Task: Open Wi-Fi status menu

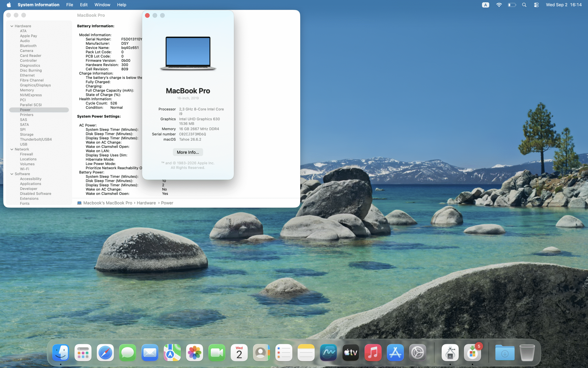Action: (499, 5)
